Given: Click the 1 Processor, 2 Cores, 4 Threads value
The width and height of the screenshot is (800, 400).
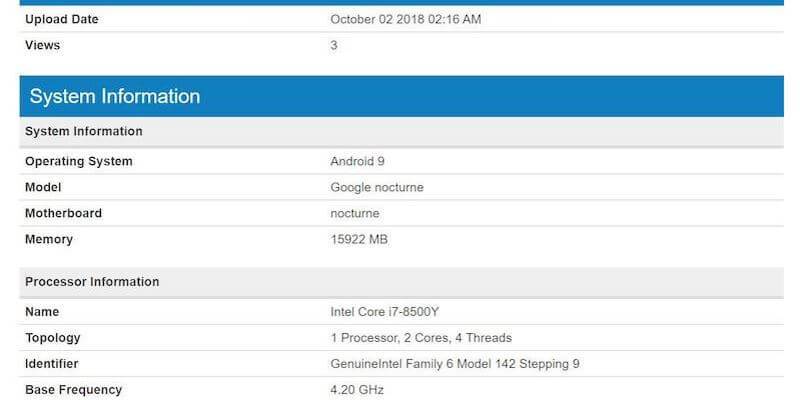Looking at the screenshot, I should [x=421, y=338].
